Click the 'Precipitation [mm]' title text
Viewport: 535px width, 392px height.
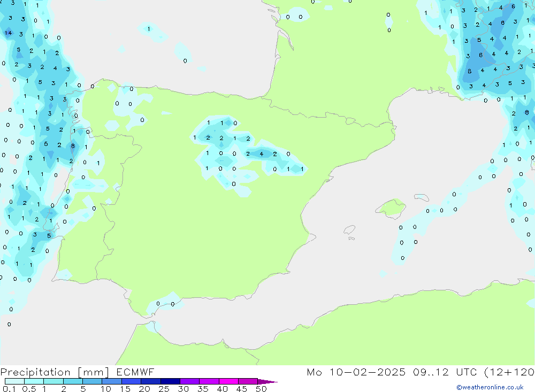point(55,372)
